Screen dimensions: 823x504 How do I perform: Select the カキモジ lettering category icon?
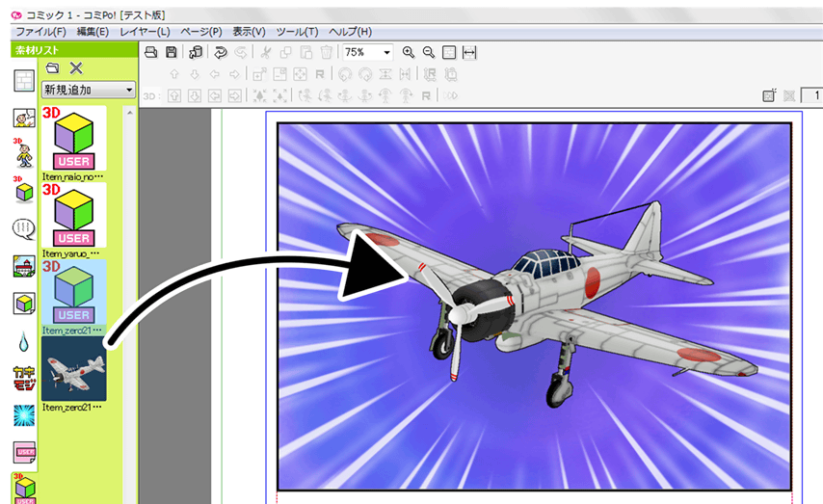[x=24, y=378]
